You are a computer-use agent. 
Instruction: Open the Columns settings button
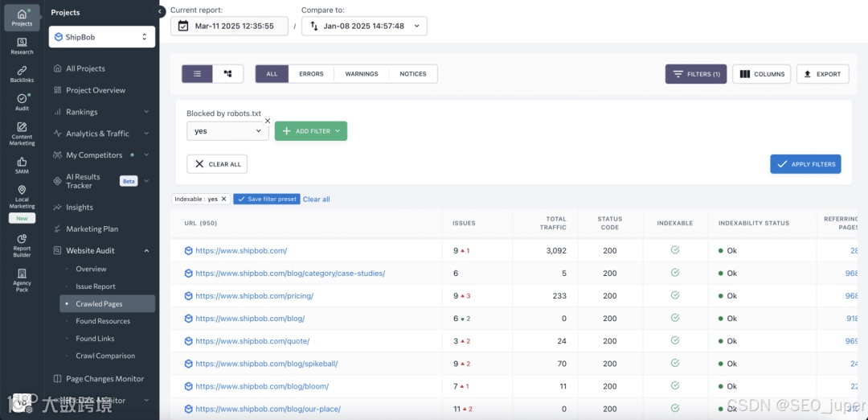pyautogui.click(x=761, y=74)
